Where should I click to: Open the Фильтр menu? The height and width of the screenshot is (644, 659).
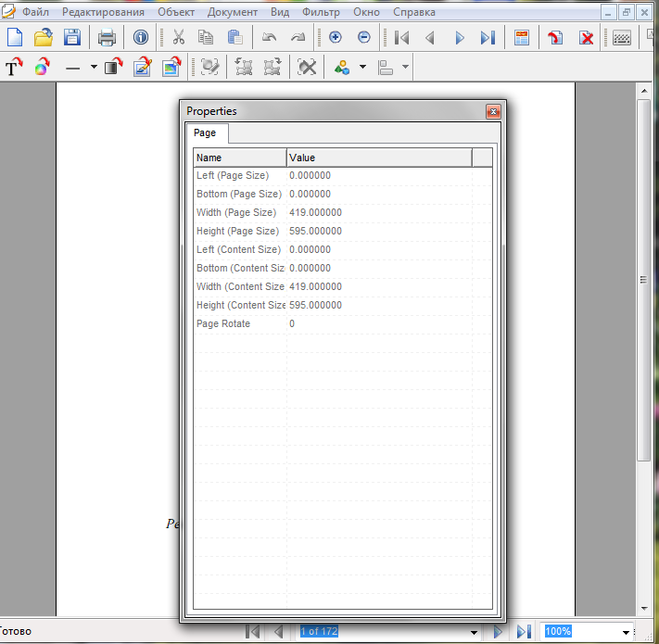(321, 13)
